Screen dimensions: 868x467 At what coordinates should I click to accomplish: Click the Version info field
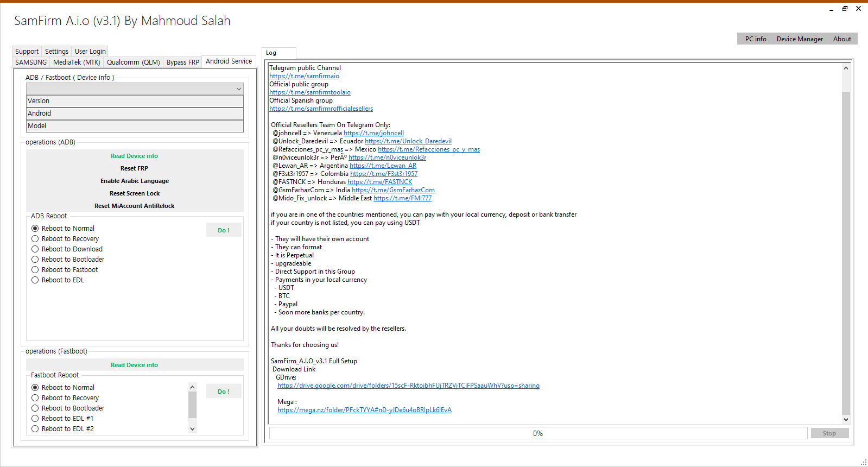pos(135,101)
